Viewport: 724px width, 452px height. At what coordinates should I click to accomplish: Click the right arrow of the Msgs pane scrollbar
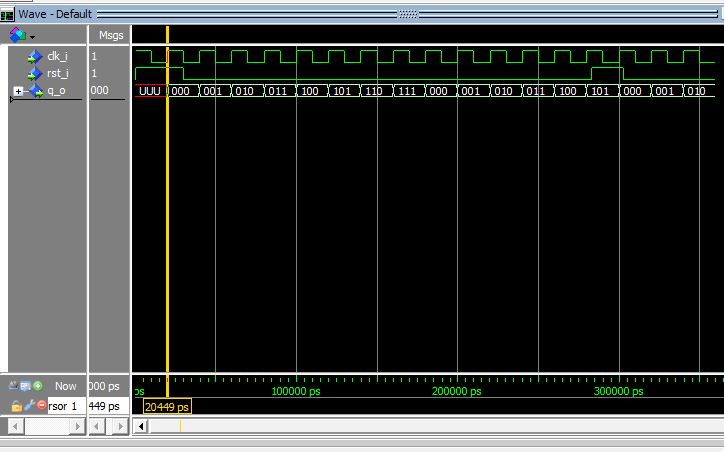point(121,426)
